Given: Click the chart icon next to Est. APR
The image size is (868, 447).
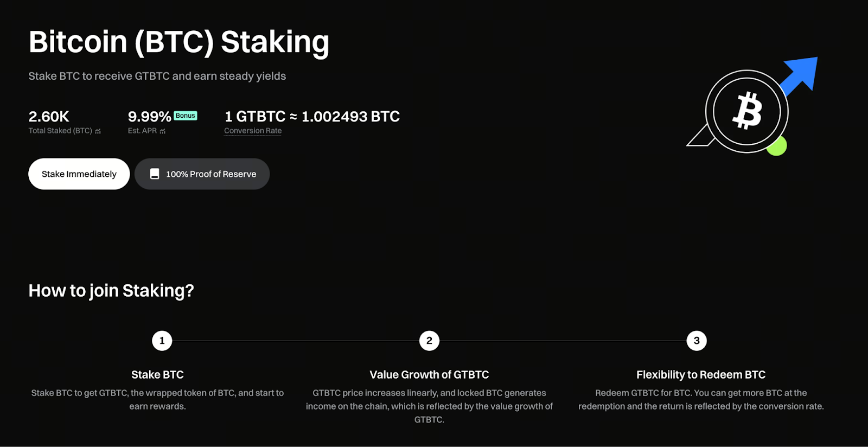Looking at the screenshot, I should tap(163, 131).
